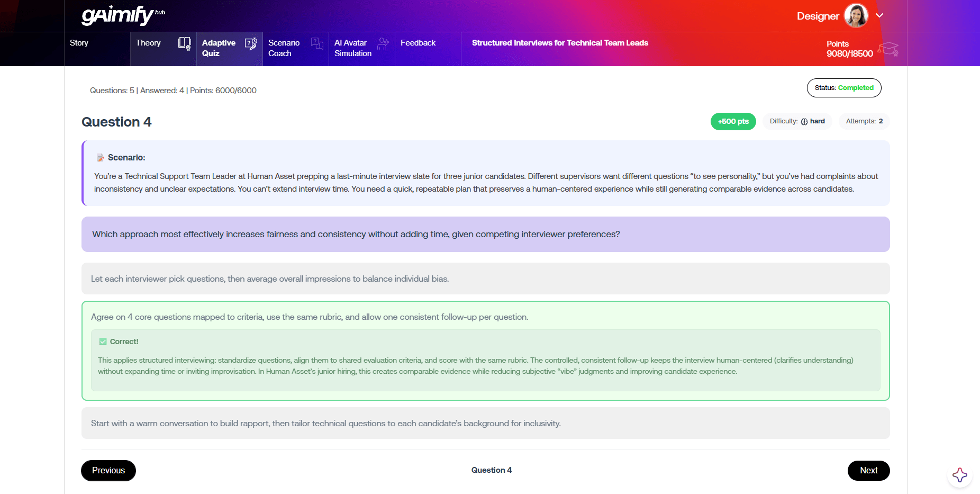This screenshot has height=494, width=980.
Task: Select the warm conversation rapport answer
Action: 485,423
